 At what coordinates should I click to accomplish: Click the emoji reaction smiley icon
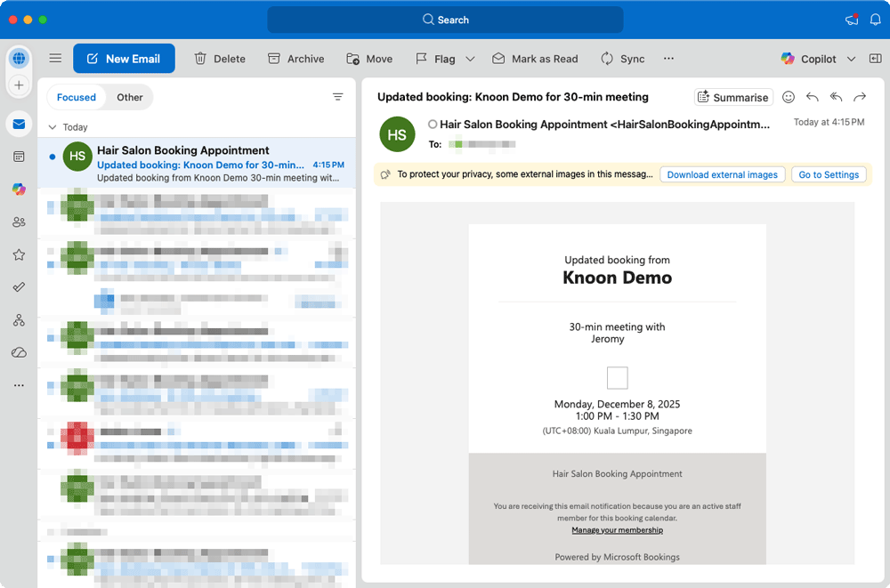tap(788, 97)
